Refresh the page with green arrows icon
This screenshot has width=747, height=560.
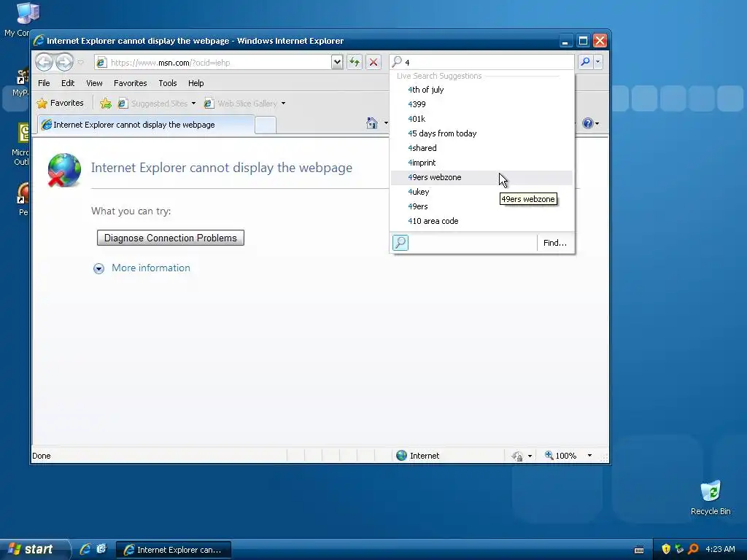coord(355,63)
